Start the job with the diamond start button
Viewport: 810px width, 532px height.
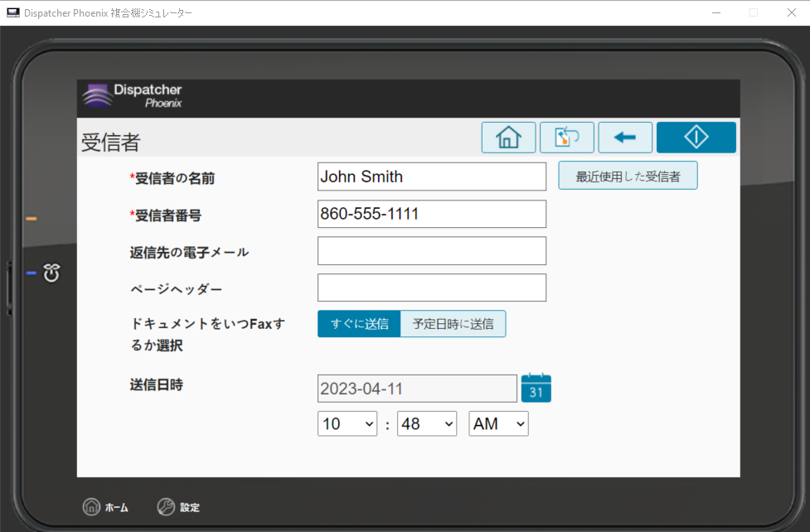(x=696, y=138)
